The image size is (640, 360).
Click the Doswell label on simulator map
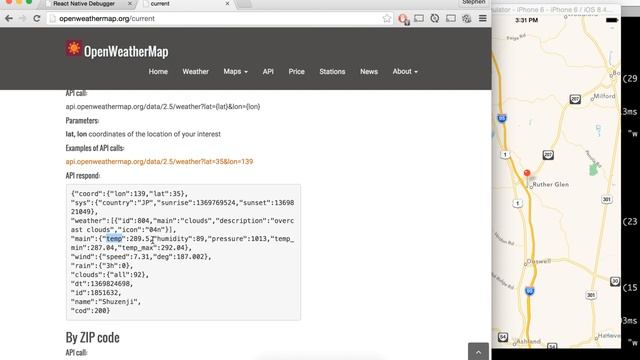coord(538,261)
